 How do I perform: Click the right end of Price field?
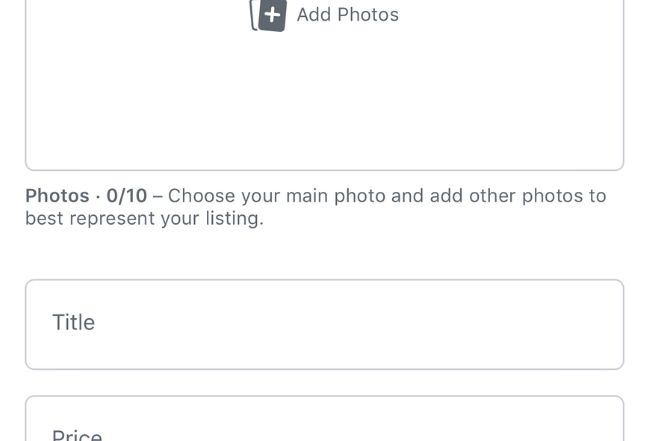point(590,424)
